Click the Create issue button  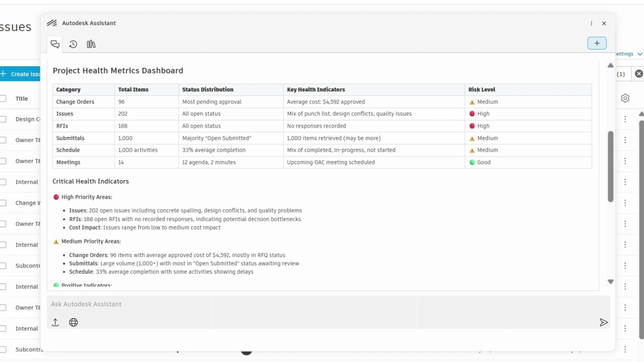[20, 74]
